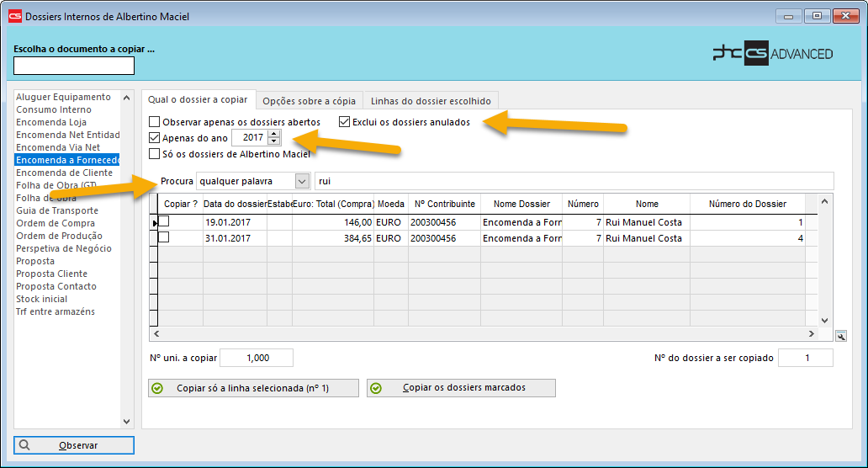
Task: Decrease the year with spinner down arrow
Action: [273, 141]
